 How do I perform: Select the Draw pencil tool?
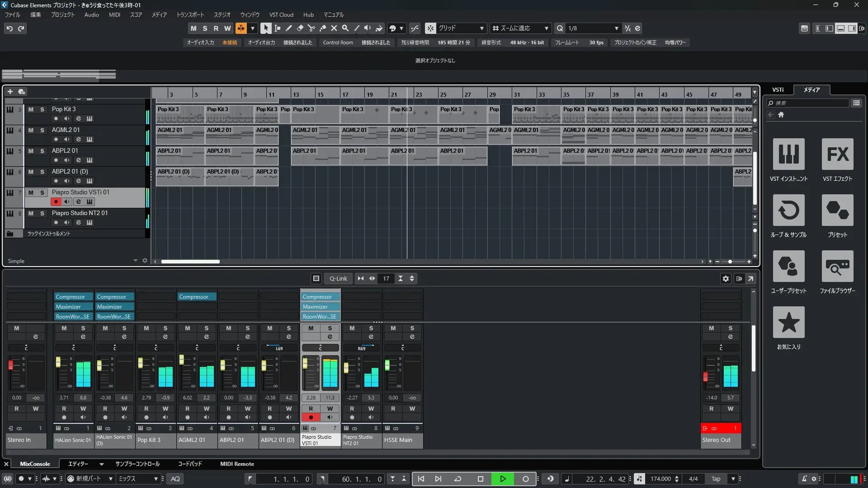288,28
